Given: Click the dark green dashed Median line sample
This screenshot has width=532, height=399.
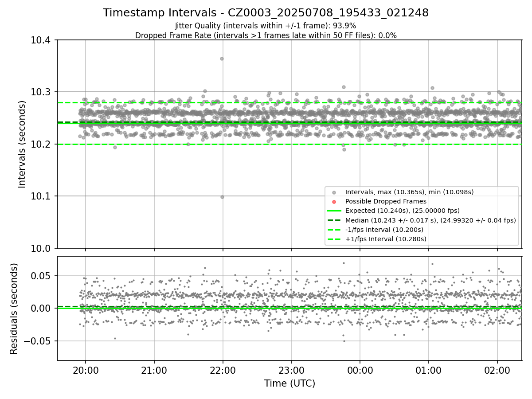Looking at the screenshot, I should click(334, 220).
